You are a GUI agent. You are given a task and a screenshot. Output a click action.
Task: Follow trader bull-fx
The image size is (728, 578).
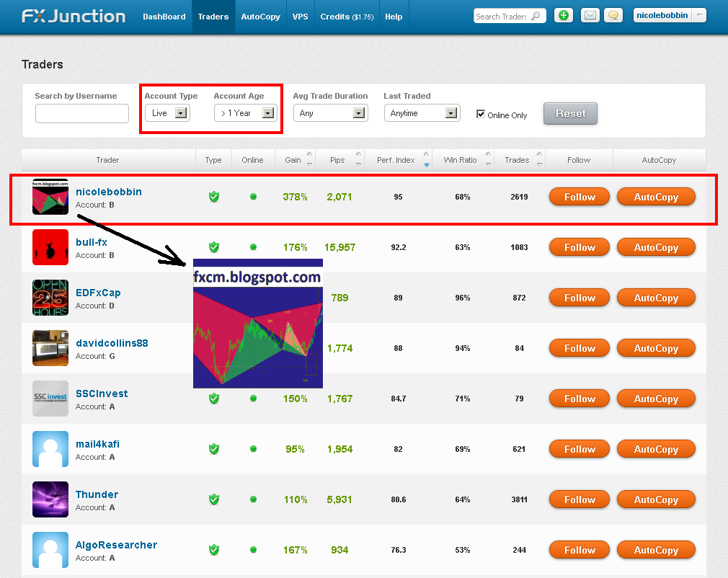coord(580,247)
